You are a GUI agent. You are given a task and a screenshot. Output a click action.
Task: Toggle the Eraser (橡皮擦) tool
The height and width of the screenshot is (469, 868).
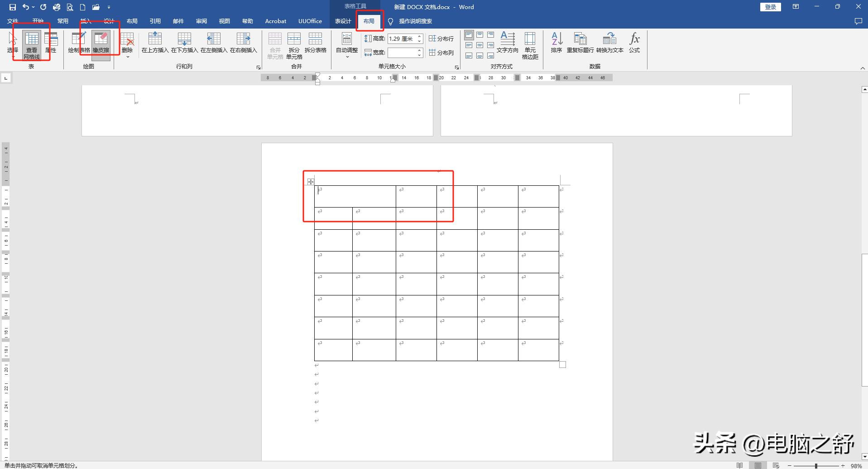101,42
